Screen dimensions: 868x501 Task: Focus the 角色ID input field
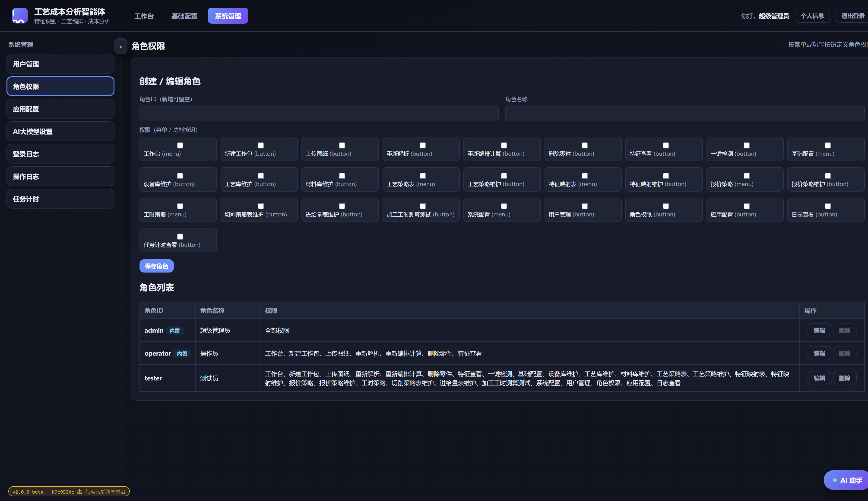319,113
